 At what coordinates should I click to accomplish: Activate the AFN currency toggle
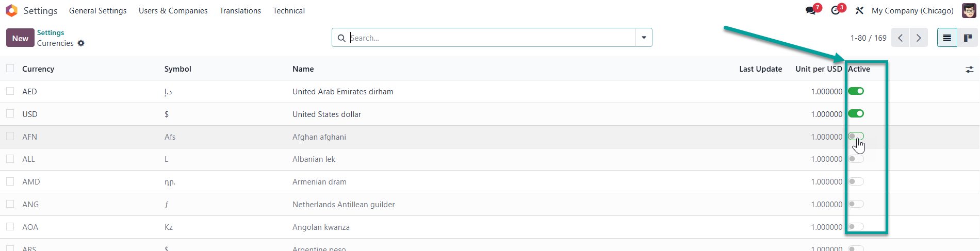tap(856, 137)
